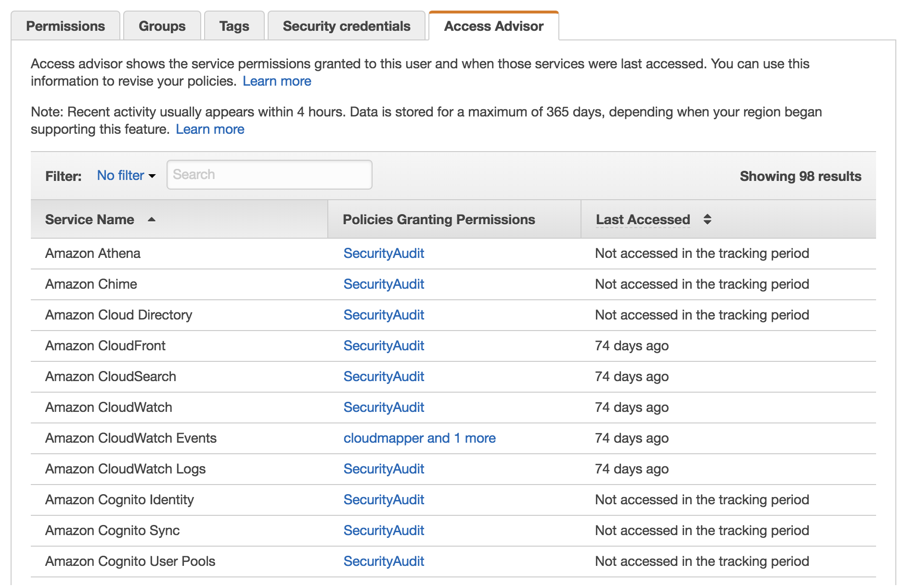This screenshot has height=588, width=904.
Task: Click Last Accessed value for Amazon CloudWatch Logs
Action: [x=632, y=469]
